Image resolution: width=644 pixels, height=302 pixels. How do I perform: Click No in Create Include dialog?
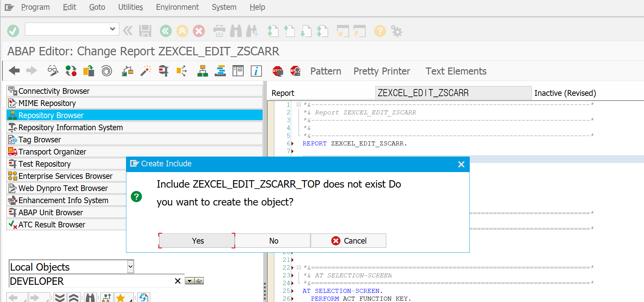273,241
